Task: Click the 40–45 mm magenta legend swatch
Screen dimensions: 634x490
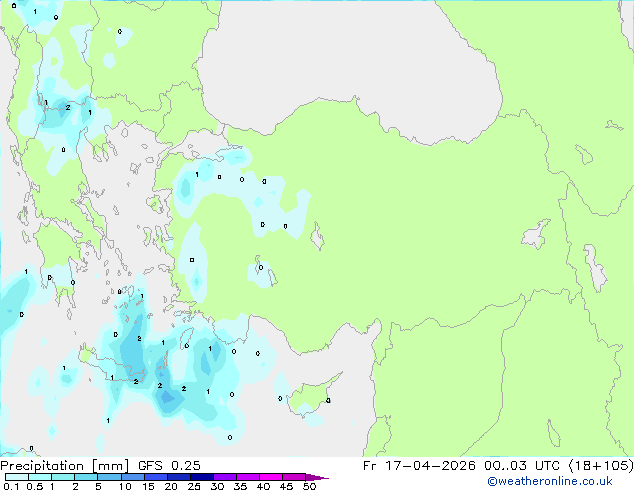Action: point(271,477)
